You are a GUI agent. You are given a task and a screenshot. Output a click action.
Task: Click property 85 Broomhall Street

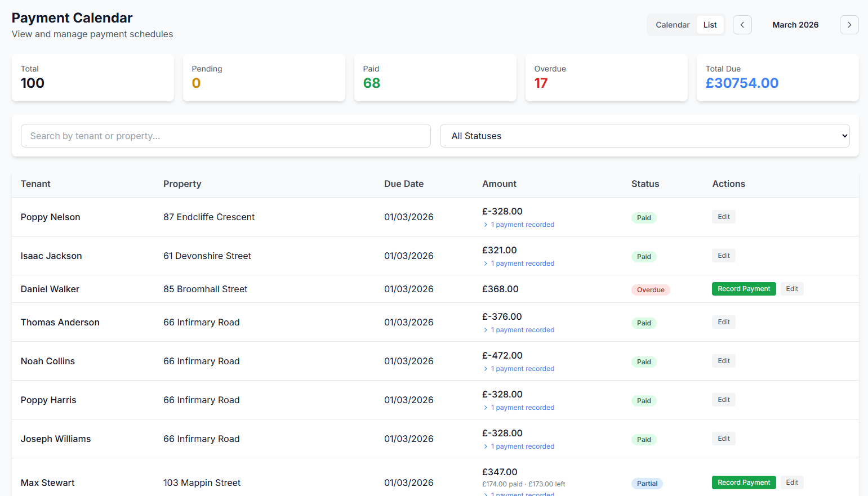tap(206, 289)
